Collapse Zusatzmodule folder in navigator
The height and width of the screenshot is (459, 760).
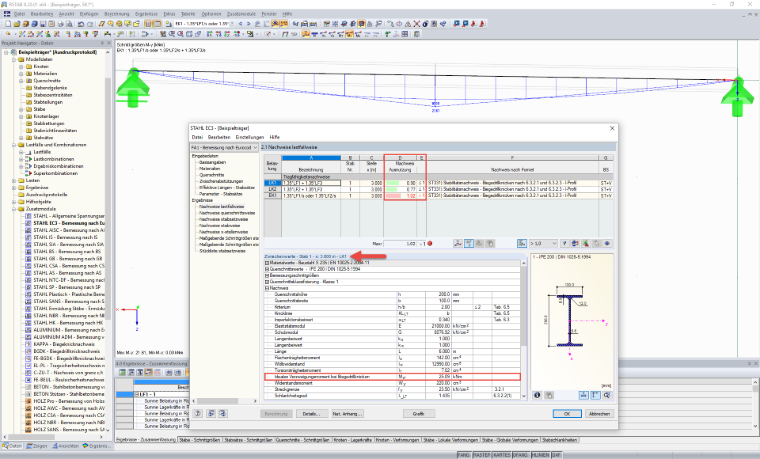tap(15, 209)
